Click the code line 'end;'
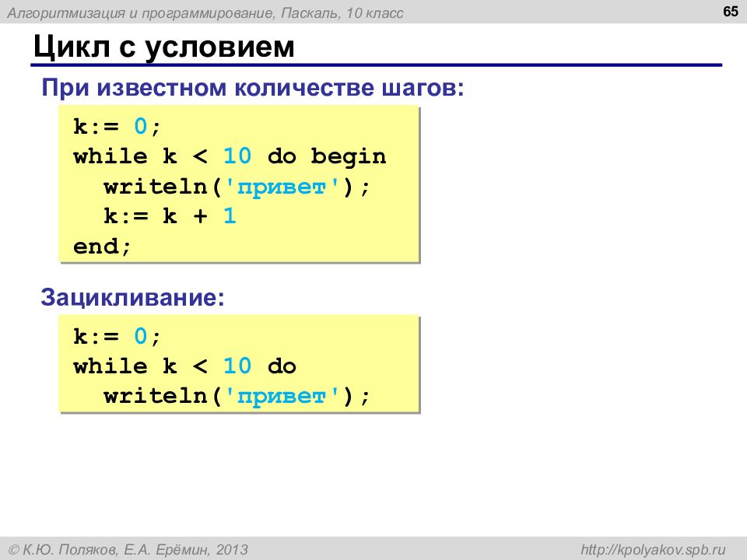 102,247
